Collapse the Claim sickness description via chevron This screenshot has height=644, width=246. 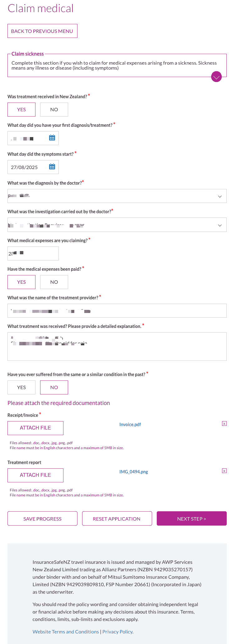click(x=216, y=76)
